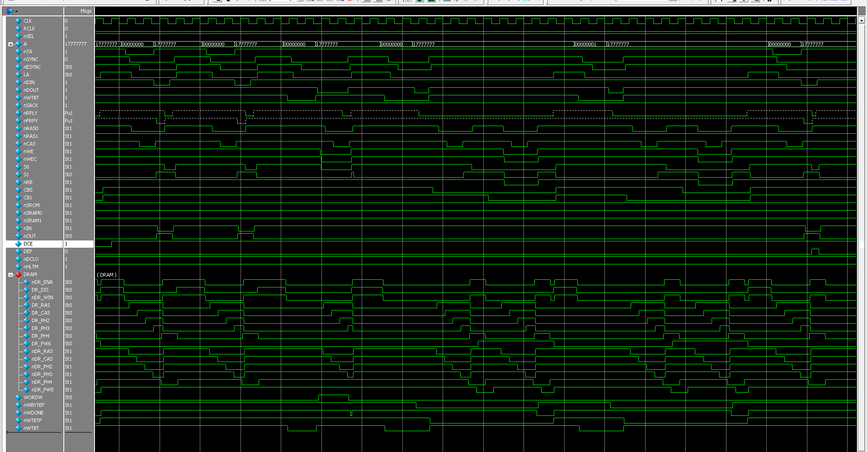Image resolution: width=868 pixels, height=452 pixels.
Task: Click the WORDW signal diamond icon
Action: tap(18, 397)
